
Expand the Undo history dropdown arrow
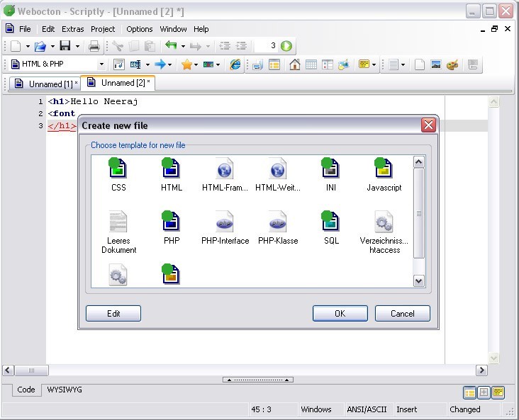coord(183,46)
